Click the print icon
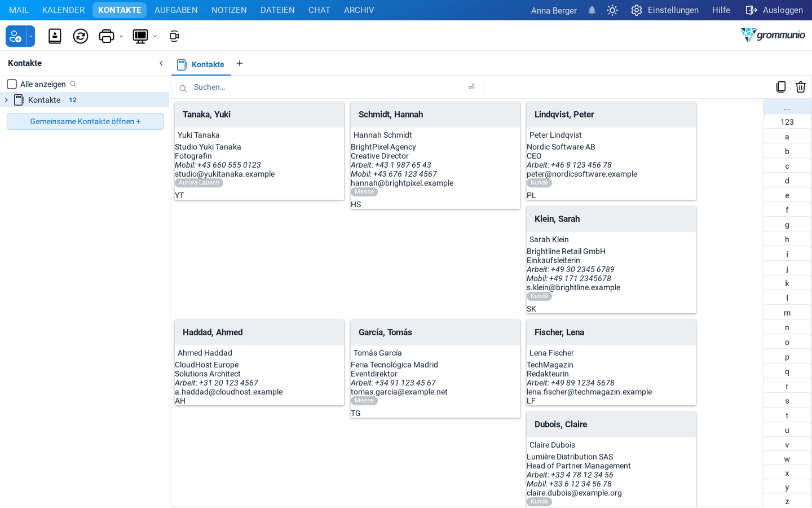This screenshot has height=508, width=812. coord(107,36)
